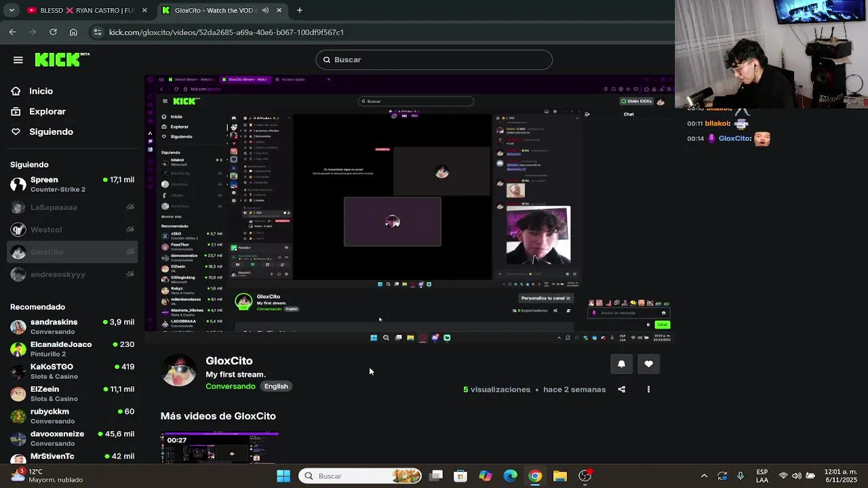Click the Chrome icon on the taskbar

tap(535, 476)
